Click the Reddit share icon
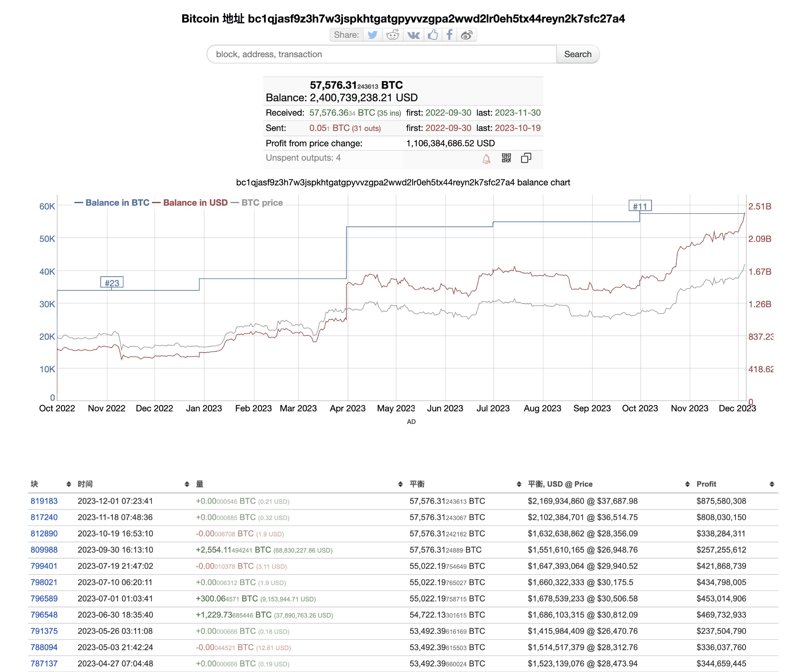 point(387,36)
